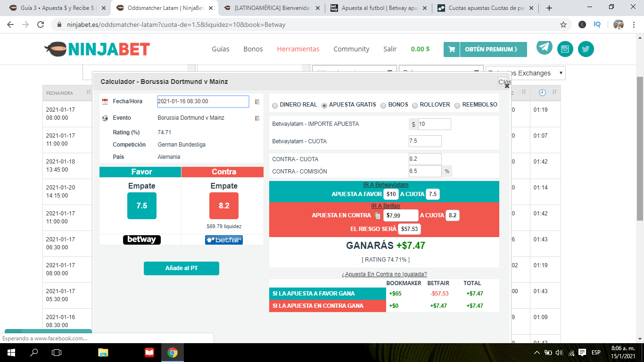This screenshot has width=644, height=362.
Task: Click Salir to log out
Action: click(x=390, y=49)
